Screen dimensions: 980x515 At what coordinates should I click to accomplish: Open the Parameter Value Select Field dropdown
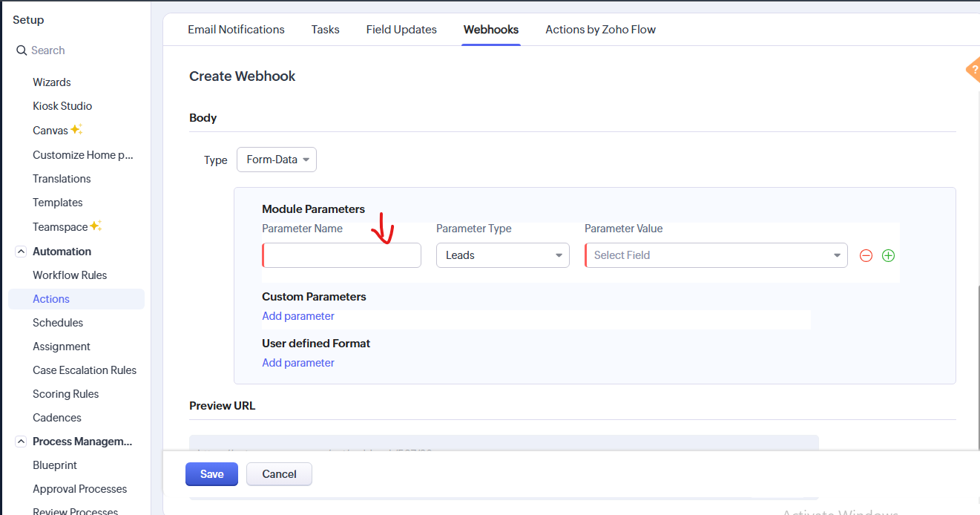point(716,255)
